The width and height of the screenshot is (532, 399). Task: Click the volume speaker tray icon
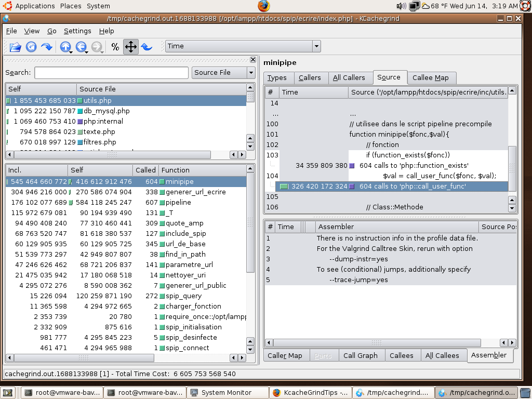pos(402,6)
